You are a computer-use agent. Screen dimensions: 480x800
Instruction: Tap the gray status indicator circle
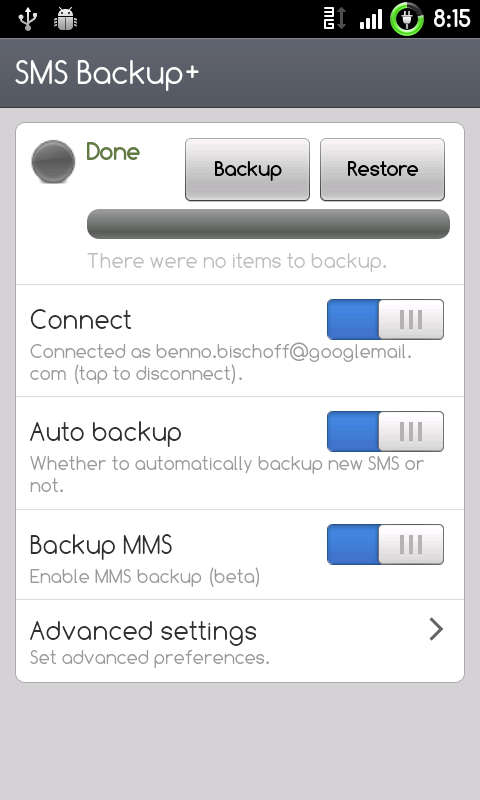point(53,162)
